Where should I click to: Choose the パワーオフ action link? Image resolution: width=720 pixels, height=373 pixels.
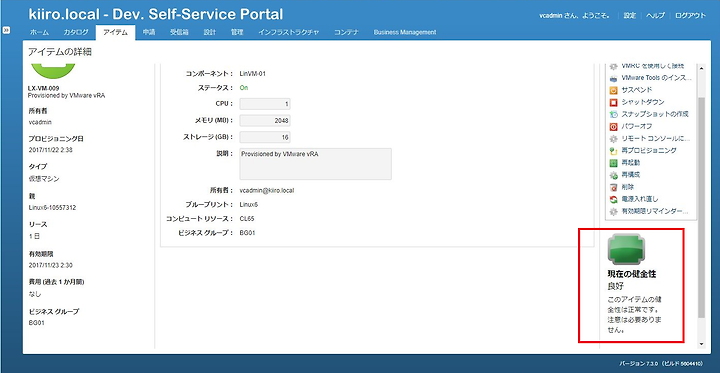tap(636, 127)
